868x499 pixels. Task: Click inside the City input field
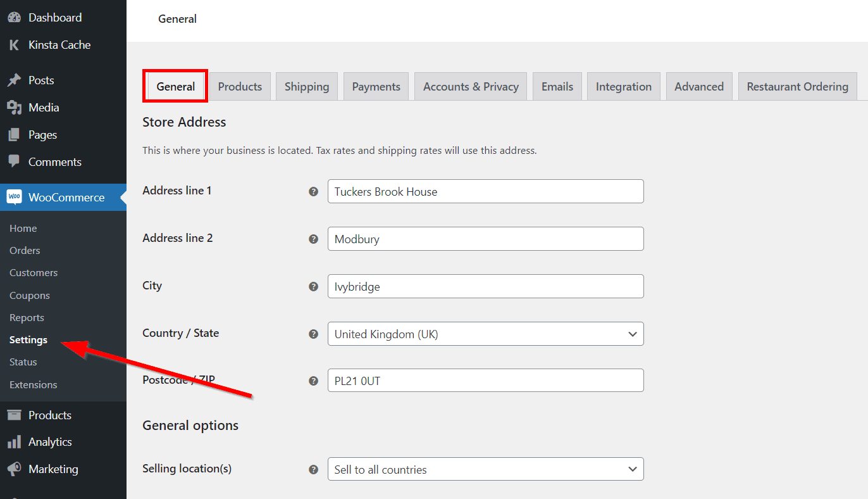tap(485, 286)
